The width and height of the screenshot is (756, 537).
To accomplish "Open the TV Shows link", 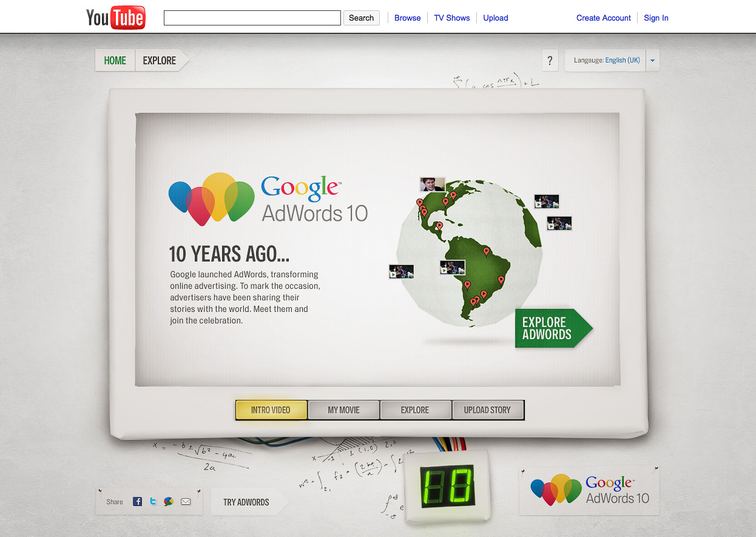I will (x=452, y=18).
